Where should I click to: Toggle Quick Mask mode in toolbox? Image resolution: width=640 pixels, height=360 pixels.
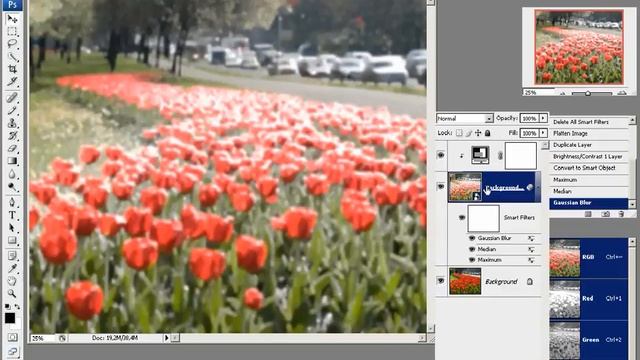tap(12, 338)
